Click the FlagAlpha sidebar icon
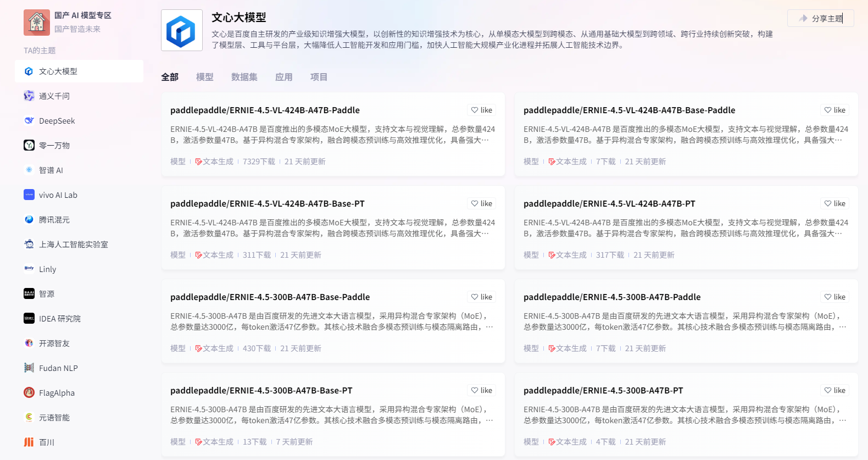The height and width of the screenshot is (460, 868). click(29, 392)
